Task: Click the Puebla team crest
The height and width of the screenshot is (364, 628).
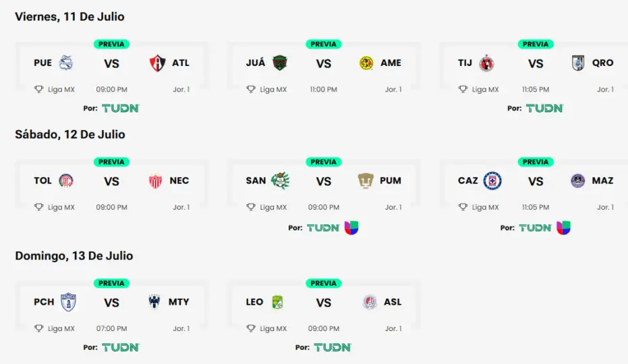Action: (x=66, y=63)
